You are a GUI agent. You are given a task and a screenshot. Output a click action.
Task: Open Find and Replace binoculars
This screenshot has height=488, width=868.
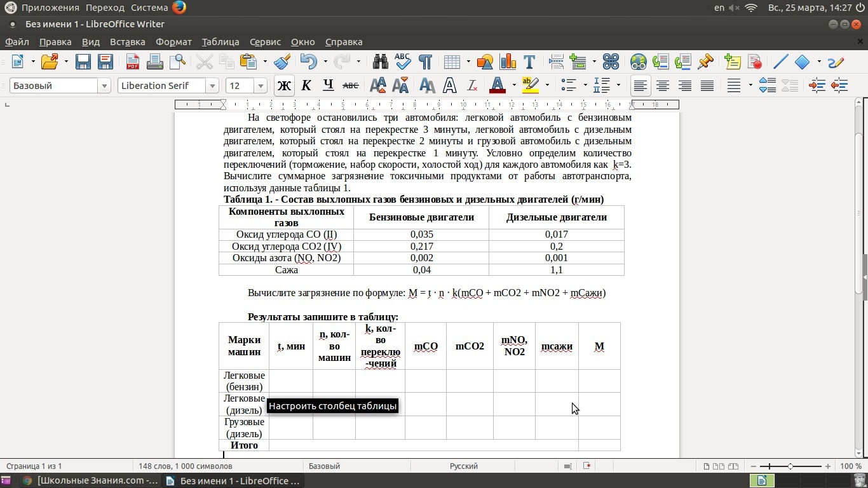click(380, 62)
